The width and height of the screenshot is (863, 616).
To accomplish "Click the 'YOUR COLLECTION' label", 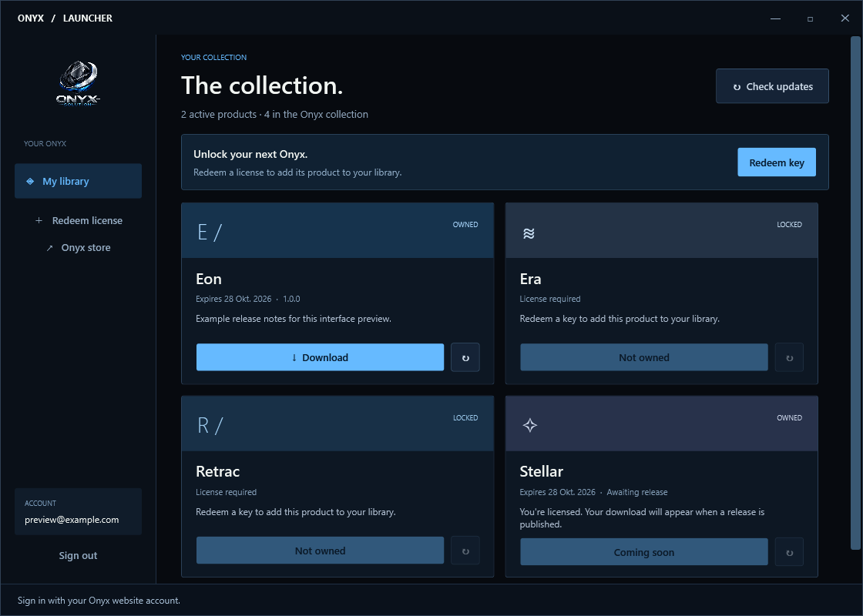I will pyautogui.click(x=213, y=57).
